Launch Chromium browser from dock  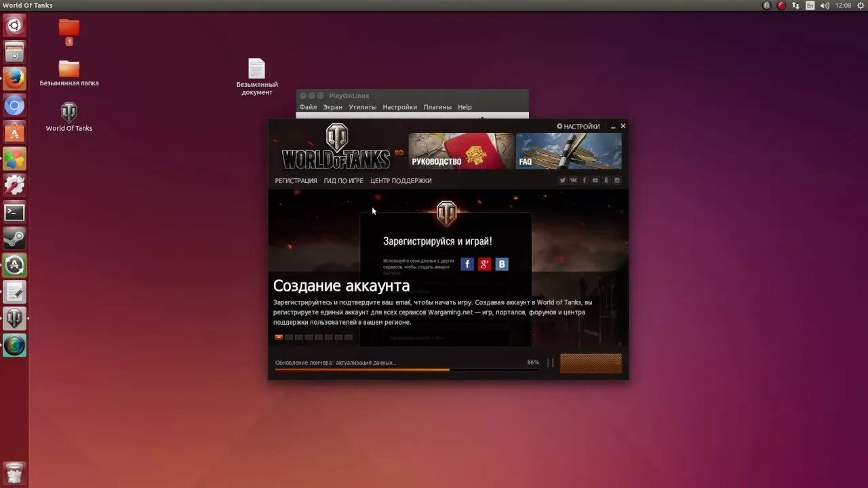tap(14, 106)
